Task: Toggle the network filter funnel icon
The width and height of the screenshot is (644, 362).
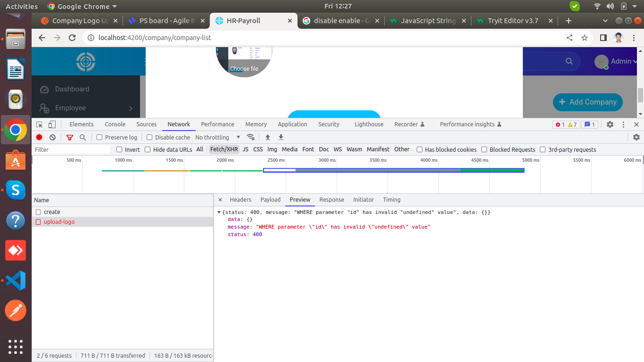Action: [x=70, y=137]
